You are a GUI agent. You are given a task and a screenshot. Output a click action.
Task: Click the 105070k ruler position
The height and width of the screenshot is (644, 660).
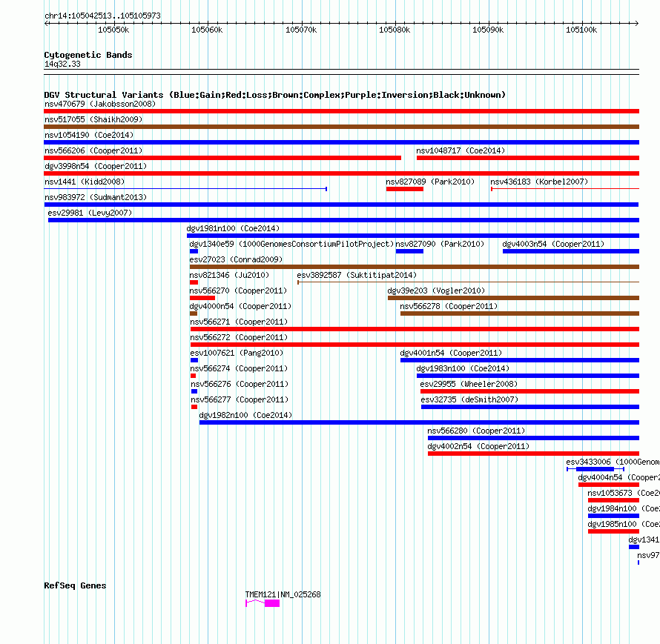click(x=301, y=30)
